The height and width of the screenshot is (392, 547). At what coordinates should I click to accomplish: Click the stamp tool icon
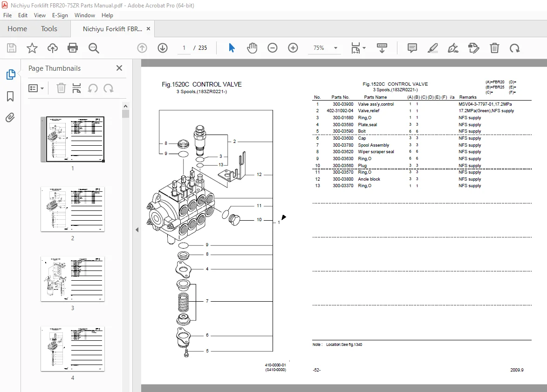pos(473,48)
